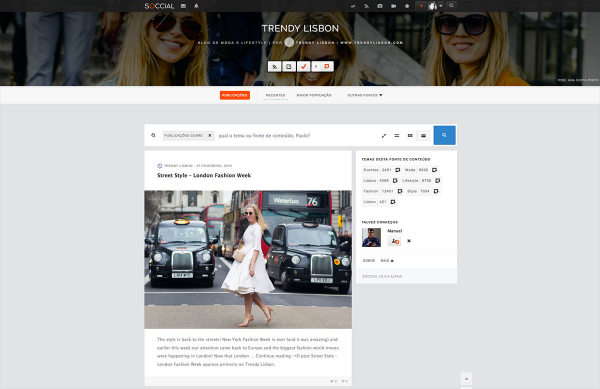Click the scroll to top arrow button
Image resolution: width=600 pixels, height=389 pixels.
(466, 379)
